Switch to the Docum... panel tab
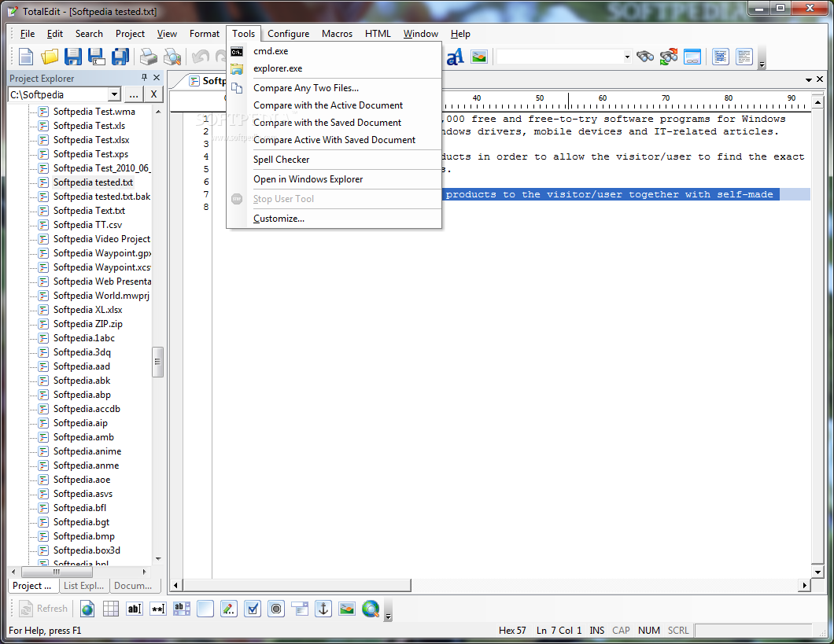834x644 pixels. click(133, 586)
